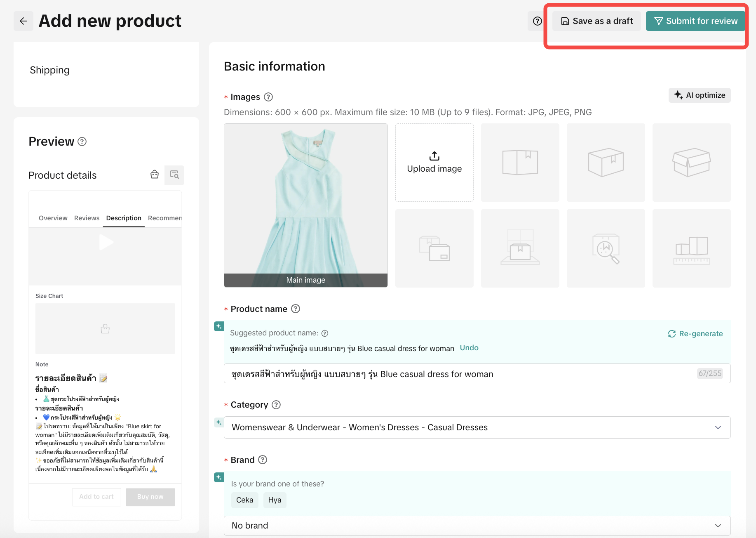Click Submit for review button
Image resolution: width=756 pixels, height=538 pixels.
(695, 21)
